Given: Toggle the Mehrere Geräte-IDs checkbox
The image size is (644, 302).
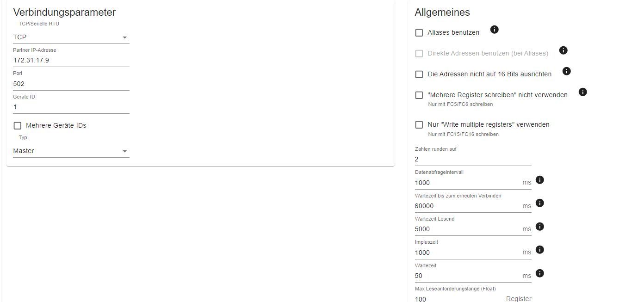Looking at the screenshot, I should click(18, 126).
